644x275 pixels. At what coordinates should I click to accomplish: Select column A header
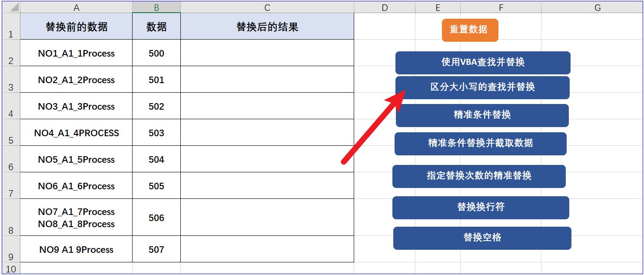[76, 7]
